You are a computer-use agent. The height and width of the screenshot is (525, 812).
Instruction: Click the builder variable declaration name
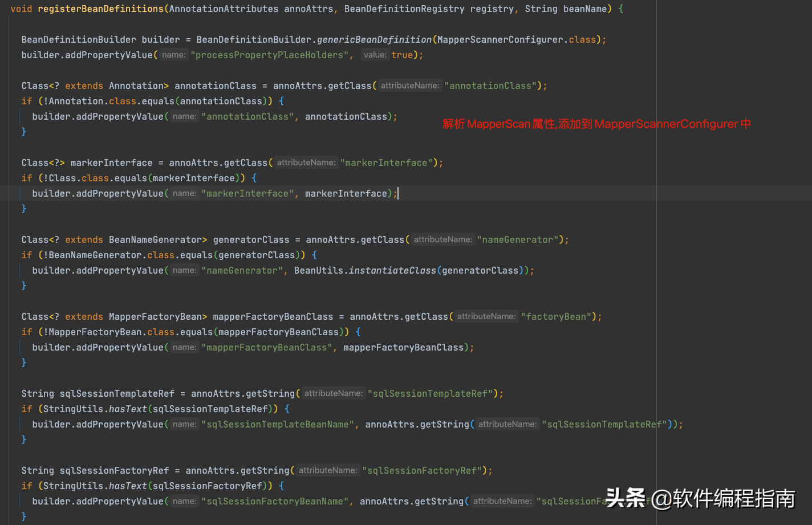pos(161,39)
